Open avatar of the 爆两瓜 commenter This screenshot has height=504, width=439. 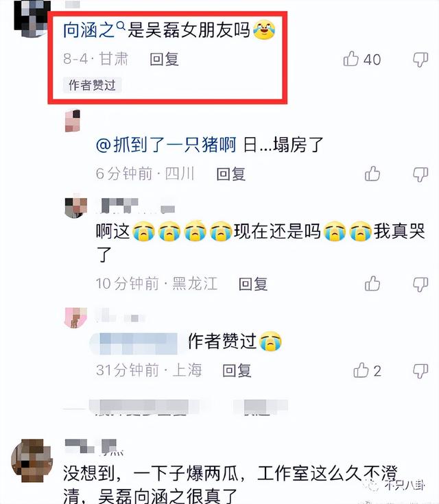tap(32, 460)
